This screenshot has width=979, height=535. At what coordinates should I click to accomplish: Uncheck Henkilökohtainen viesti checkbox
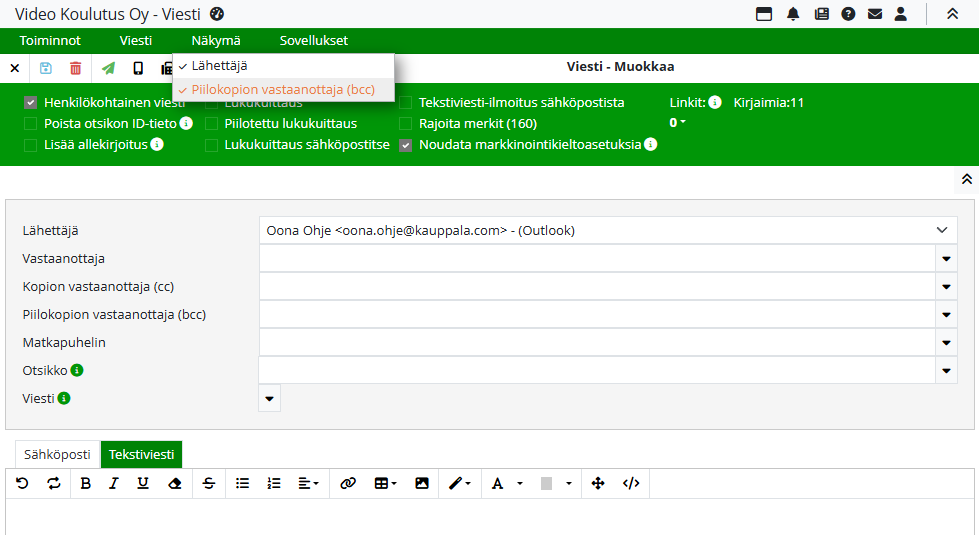[x=31, y=102]
